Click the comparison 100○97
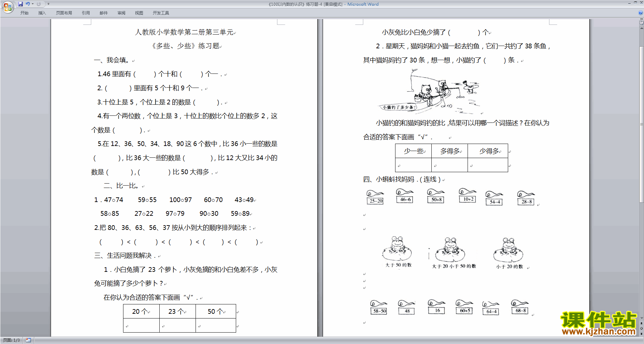Image resolution: width=644 pixels, height=344 pixels. pos(180,200)
